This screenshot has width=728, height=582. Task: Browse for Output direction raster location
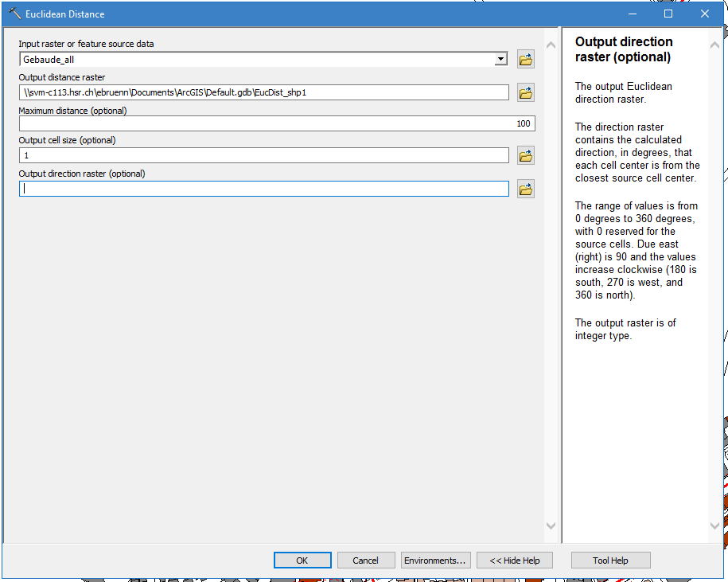click(525, 189)
